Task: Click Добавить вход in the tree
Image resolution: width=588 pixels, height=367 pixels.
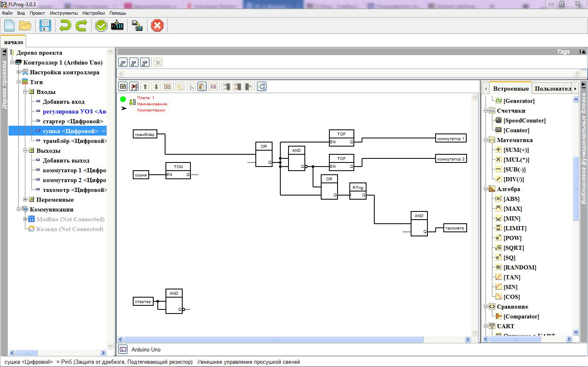Action: (x=64, y=102)
